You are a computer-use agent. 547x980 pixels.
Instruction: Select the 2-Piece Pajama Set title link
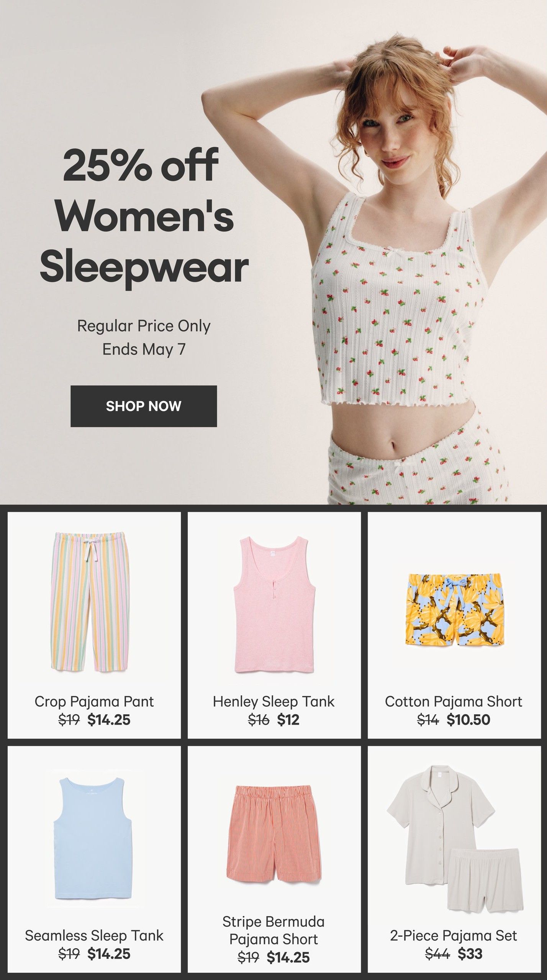(454, 935)
